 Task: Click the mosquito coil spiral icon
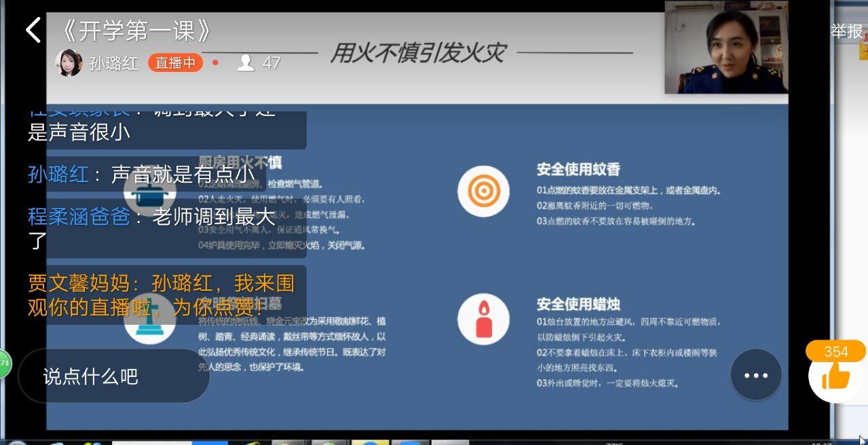click(x=483, y=191)
